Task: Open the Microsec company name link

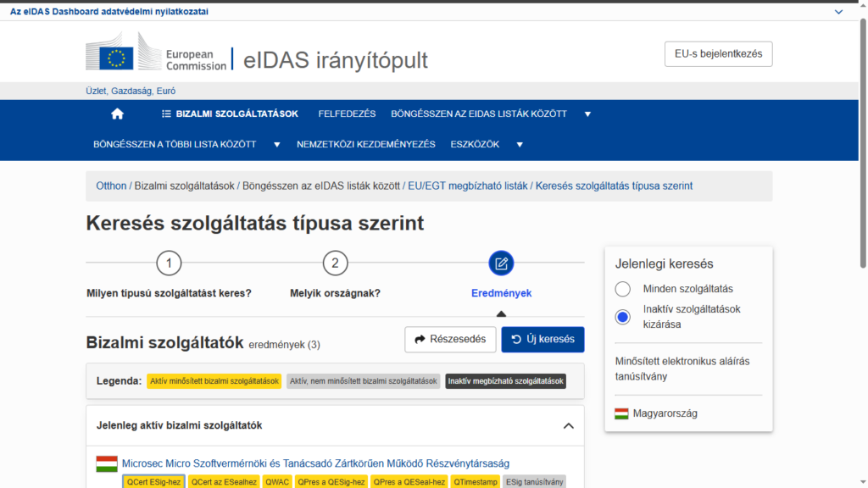Action: 315,463
